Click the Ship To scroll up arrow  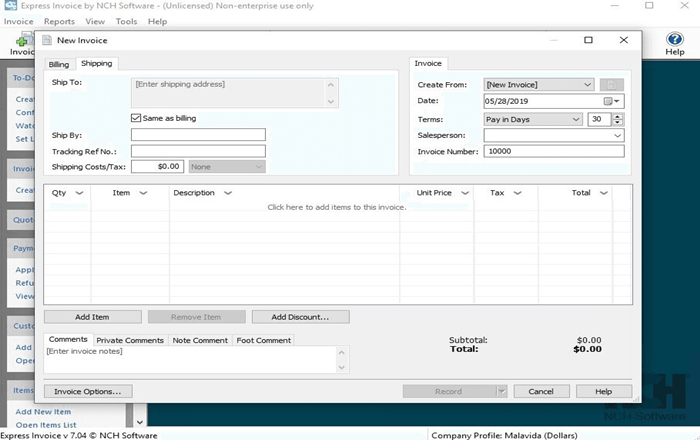tap(331, 85)
